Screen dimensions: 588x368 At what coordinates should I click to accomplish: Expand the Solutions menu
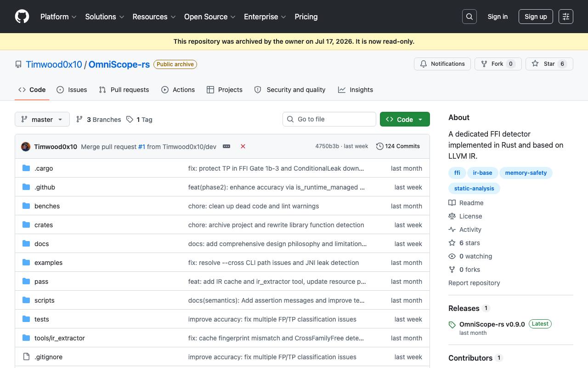pyautogui.click(x=105, y=17)
